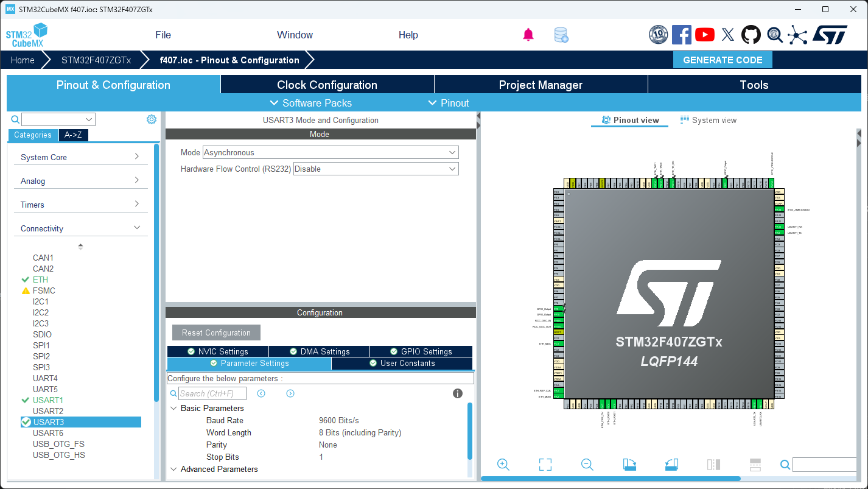Switch to the Clock Configuration tab
This screenshot has height=489, width=868.
(x=327, y=85)
